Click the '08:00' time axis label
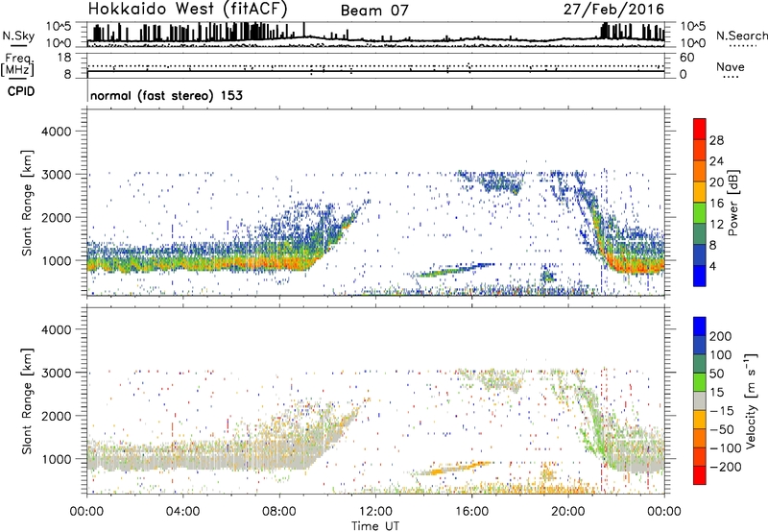 click(x=279, y=512)
